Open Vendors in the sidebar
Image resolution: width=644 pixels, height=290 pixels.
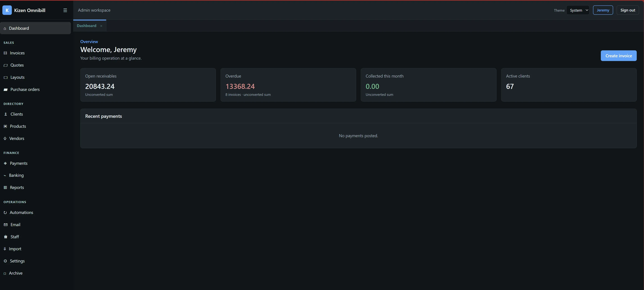(35, 138)
